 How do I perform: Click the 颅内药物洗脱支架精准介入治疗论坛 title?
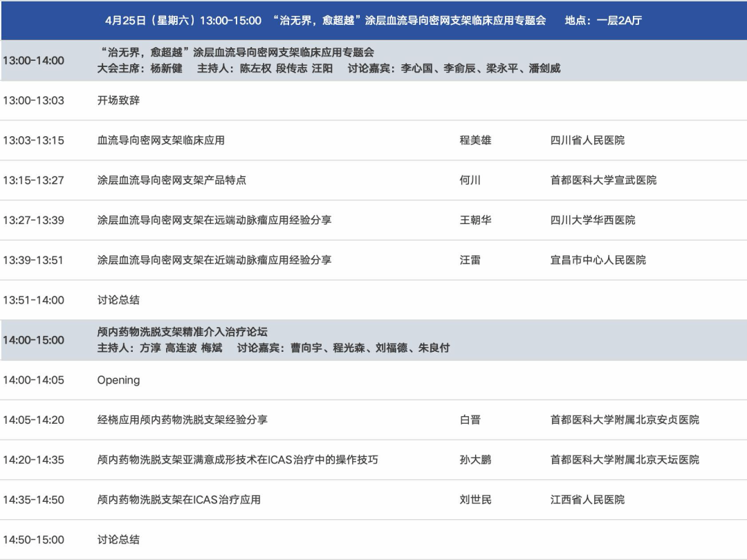click(183, 332)
